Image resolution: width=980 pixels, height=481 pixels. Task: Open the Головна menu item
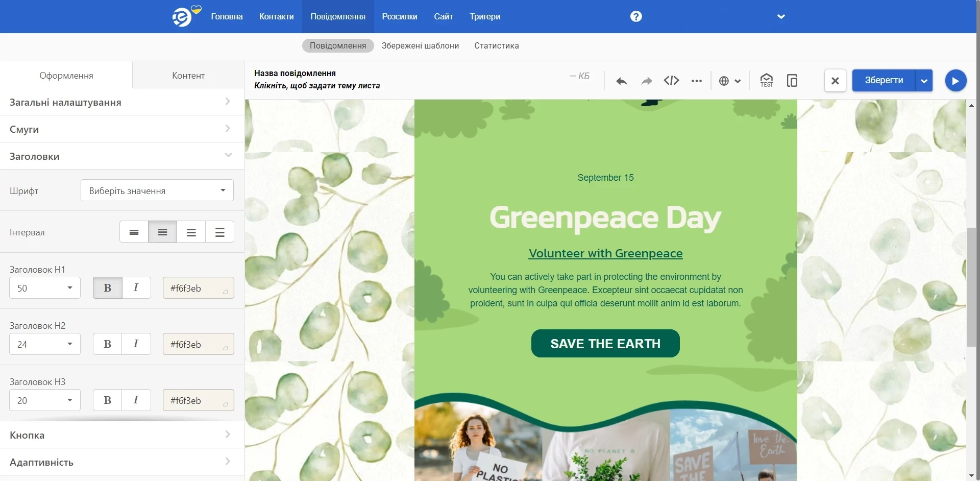coord(227,16)
